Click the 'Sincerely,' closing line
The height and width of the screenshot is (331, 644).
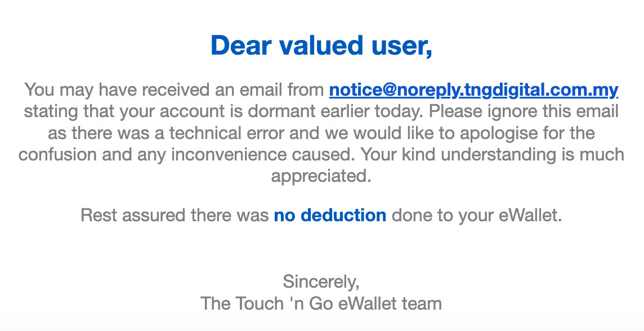pyautogui.click(x=321, y=282)
